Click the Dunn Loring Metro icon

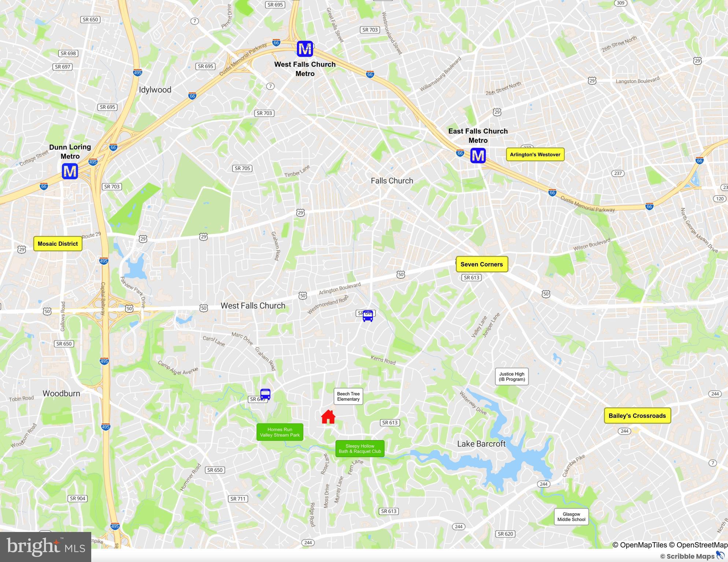pos(70,171)
